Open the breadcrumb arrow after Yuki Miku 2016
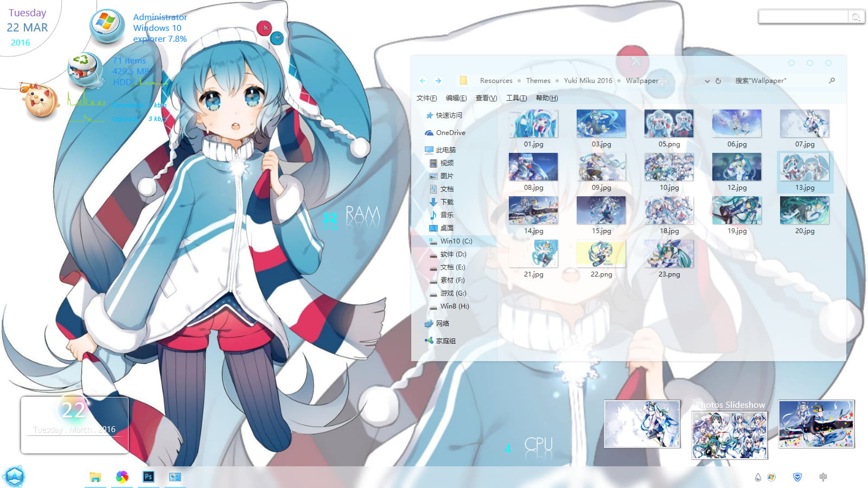The height and width of the screenshot is (488, 868). pyautogui.click(x=618, y=80)
